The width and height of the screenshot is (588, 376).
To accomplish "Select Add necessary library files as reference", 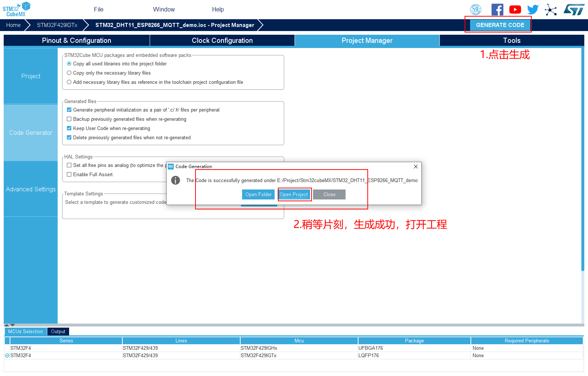I will 69,82.
